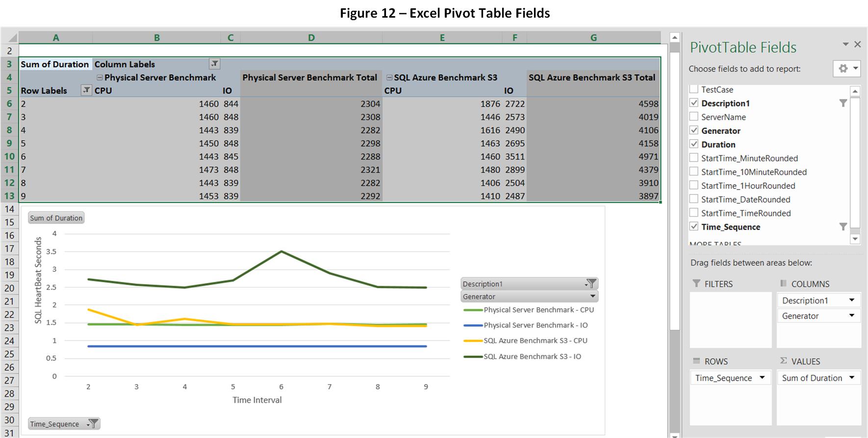Open the PivotTable Fields pane options arrow

point(845,45)
